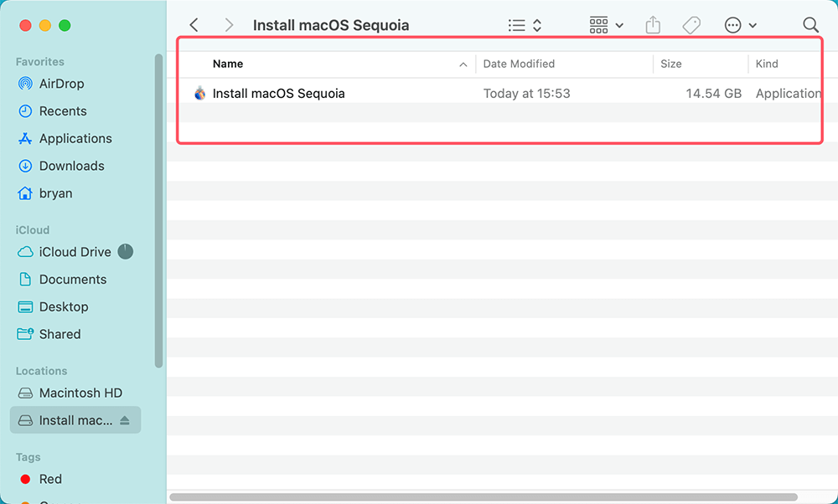Click the forward navigation arrow

(229, 25)
